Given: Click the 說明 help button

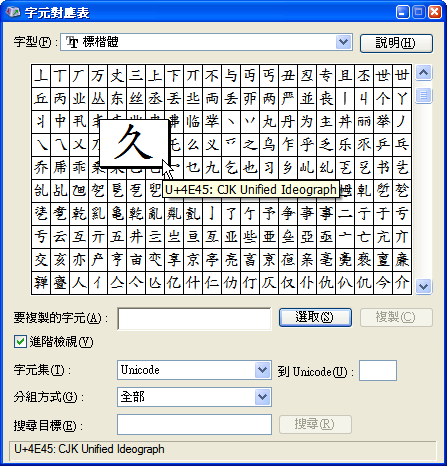Looking at the screenshot, I should coord(396,43).
